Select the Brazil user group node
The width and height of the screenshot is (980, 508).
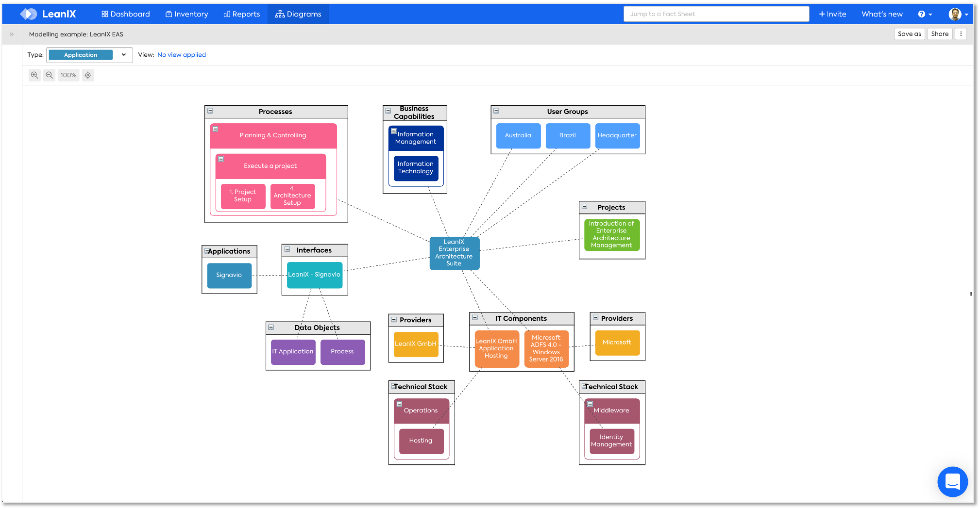click(x=568, y=135)
